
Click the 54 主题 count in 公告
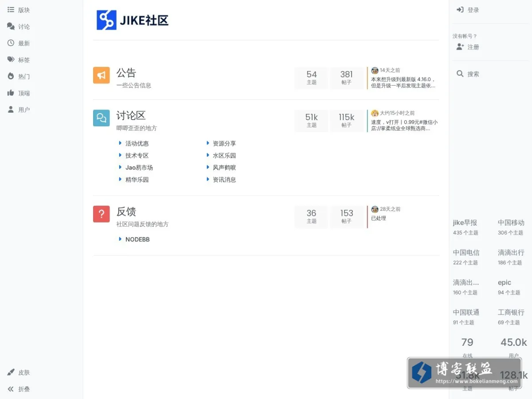coord(312,78)
